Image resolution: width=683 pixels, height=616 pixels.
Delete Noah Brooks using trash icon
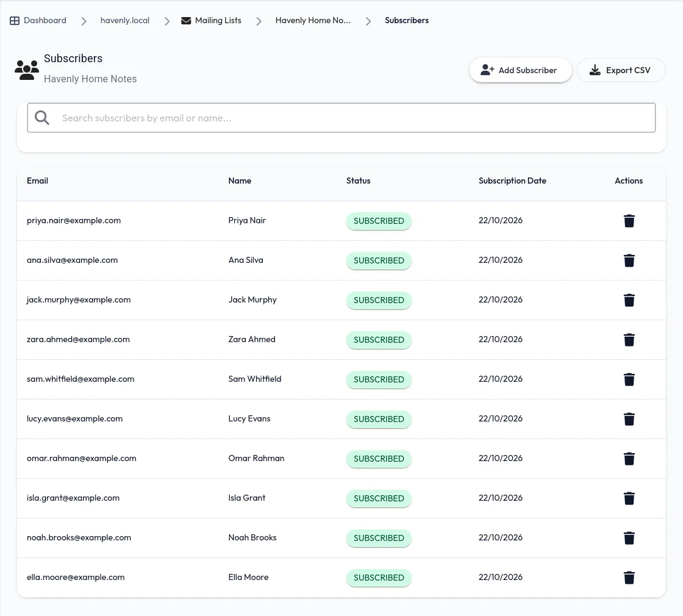(x=629, y=538)
